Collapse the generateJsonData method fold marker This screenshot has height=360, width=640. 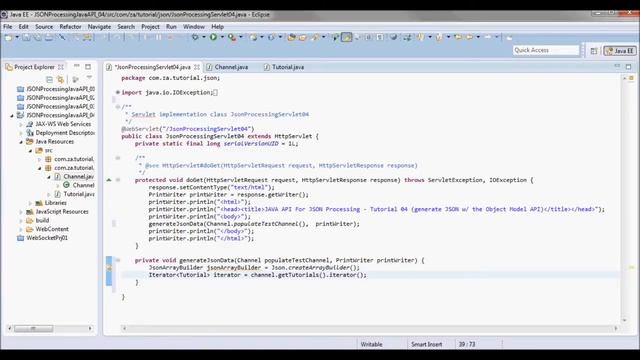[118, 260]
